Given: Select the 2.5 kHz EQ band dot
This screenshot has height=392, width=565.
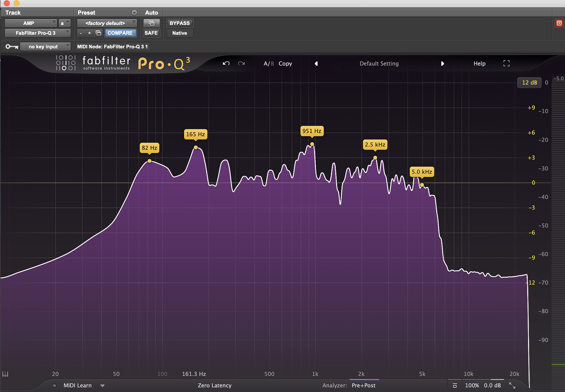Looking at the screenshot, I should (375, 158).
